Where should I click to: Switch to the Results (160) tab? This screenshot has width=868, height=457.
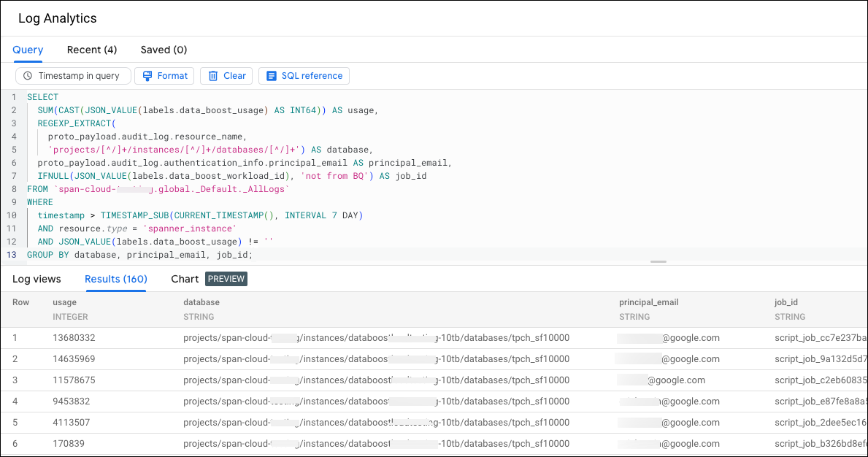click(x=115, y=279)
